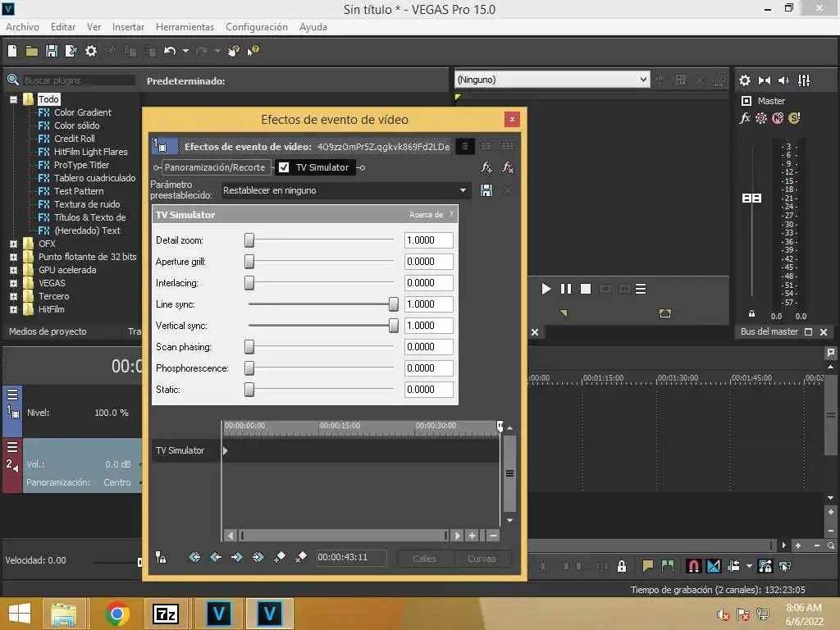Click the Aperture grill value field

coord(428,262)
